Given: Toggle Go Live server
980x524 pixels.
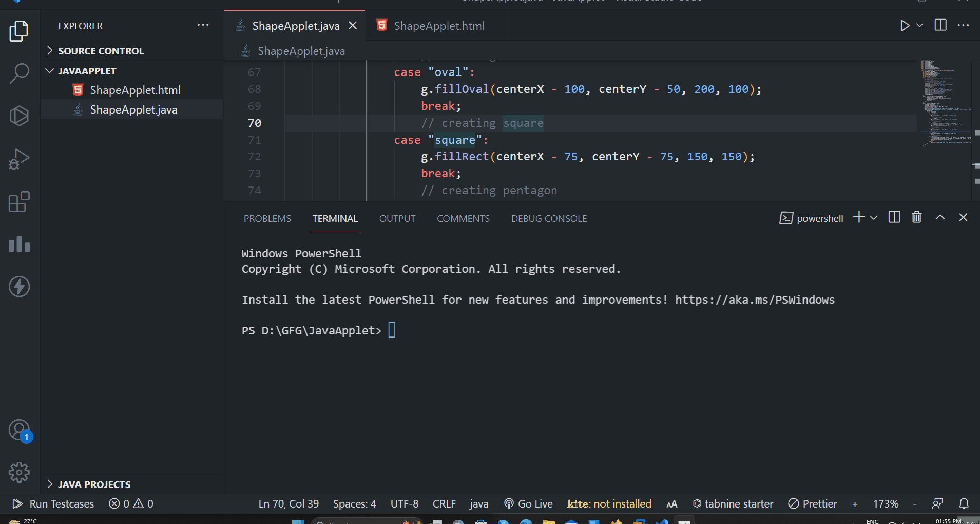Looking at the screenshot, I should tap(528, 504).
